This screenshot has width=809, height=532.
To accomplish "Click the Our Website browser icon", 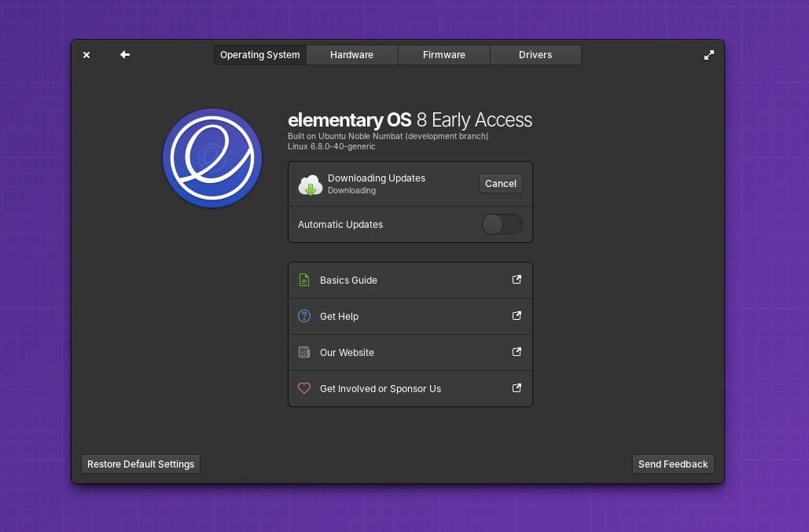I will click(304, 352).
